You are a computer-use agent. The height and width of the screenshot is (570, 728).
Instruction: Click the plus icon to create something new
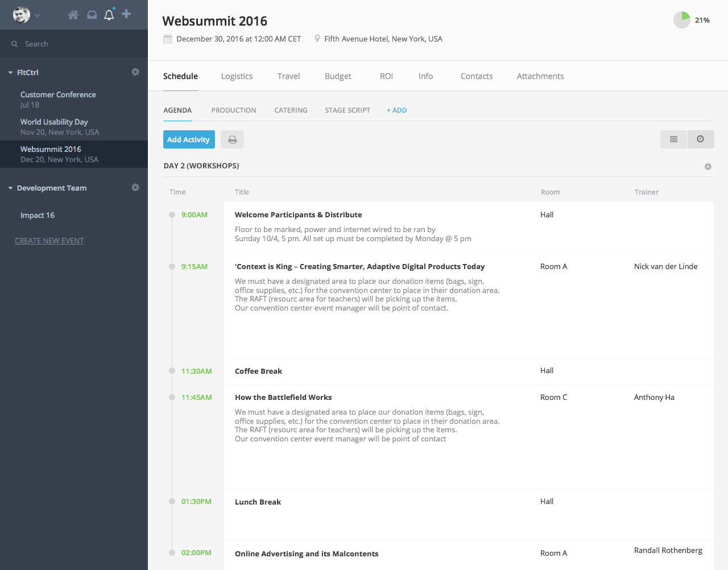pos(126,14)
